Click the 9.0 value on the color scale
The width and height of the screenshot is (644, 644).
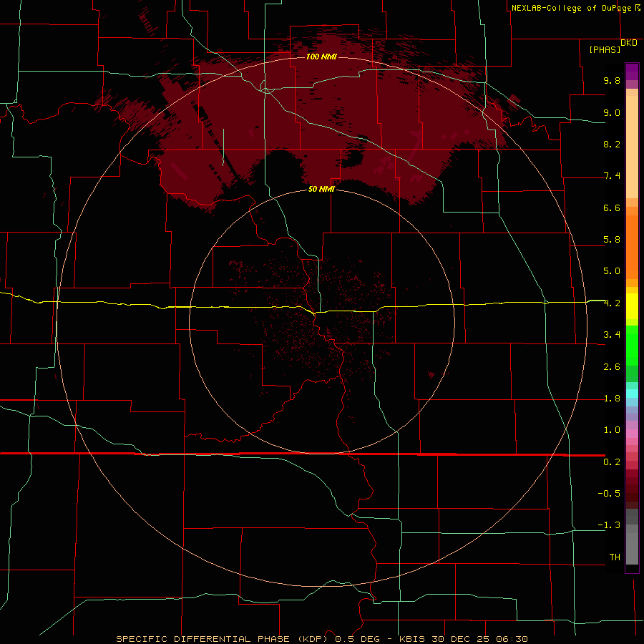coord(612,112)
